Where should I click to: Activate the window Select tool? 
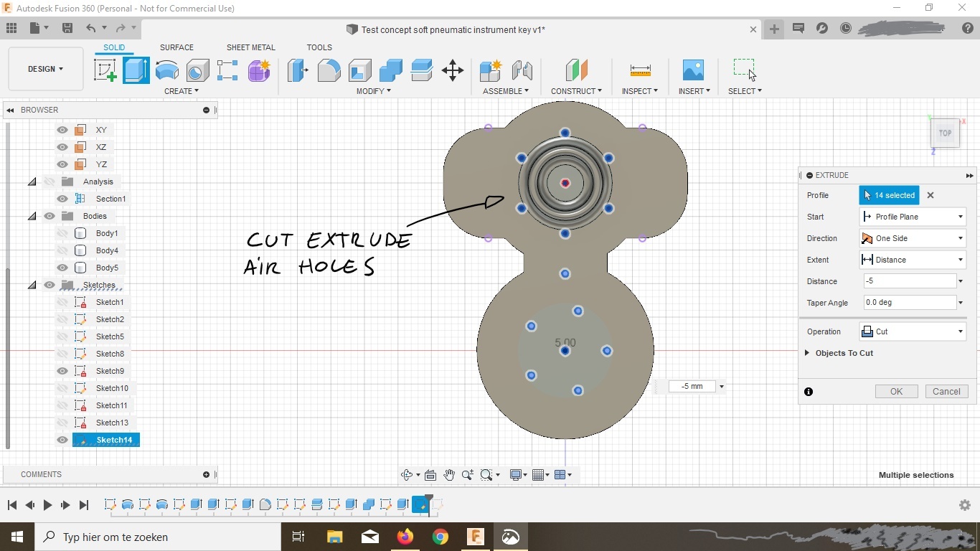coord(745,70)
